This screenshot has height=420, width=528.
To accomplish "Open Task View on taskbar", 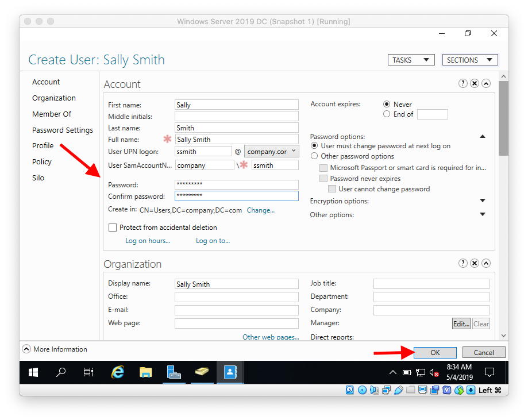I will 88,372.
